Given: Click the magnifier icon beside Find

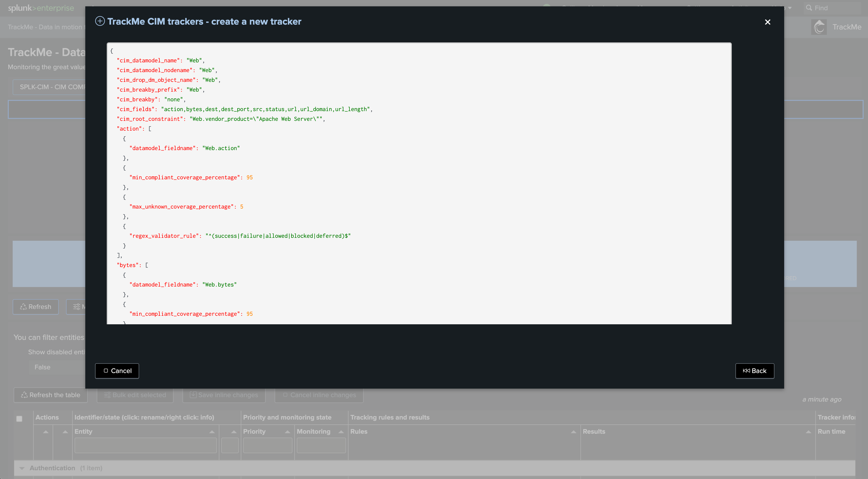Looking at the screenshot, I should [809, 8].
